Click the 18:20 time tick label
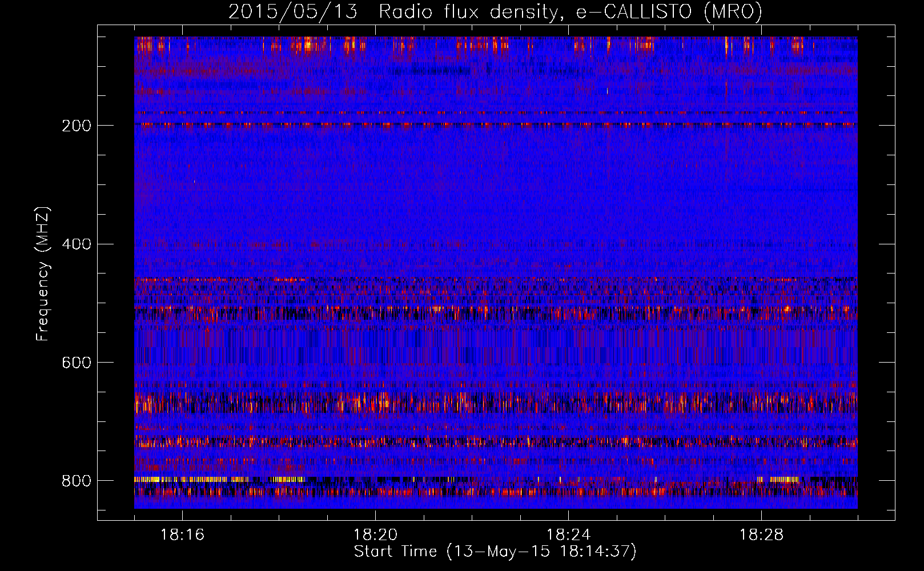The image size is (924, 571). coord(375,535)
